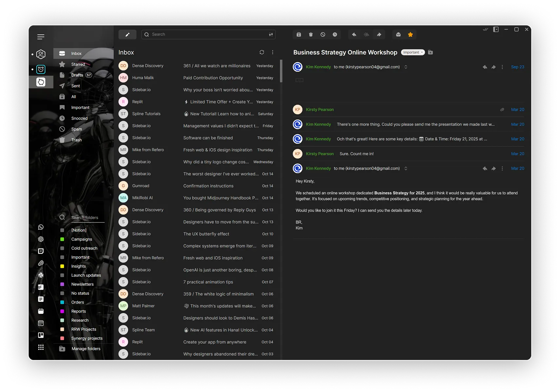The image size is (560, 392).
Task: Open Trello app in sidebar
Action: 41,335
